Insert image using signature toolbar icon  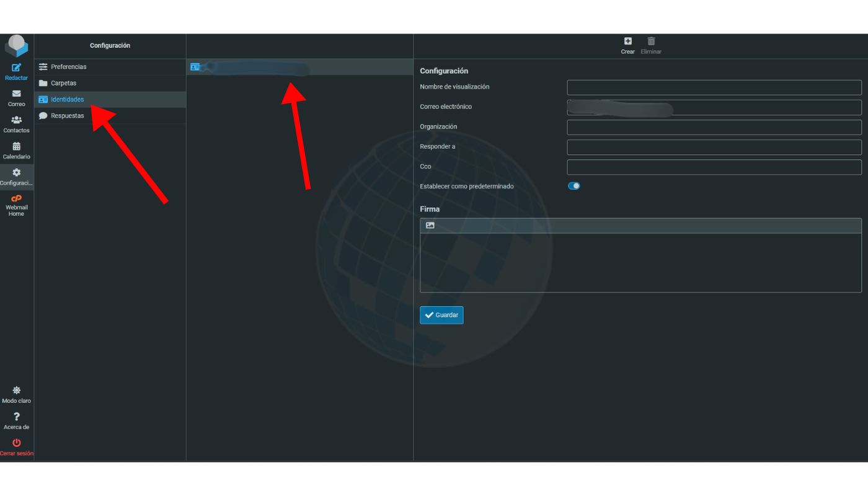pyautogui.click(x=430, y=226)
